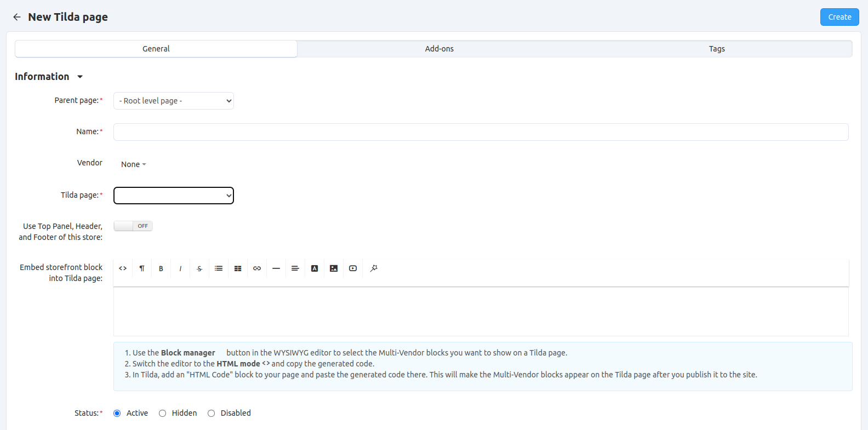Open the text alignment options in the editor

tap(295, 268)
